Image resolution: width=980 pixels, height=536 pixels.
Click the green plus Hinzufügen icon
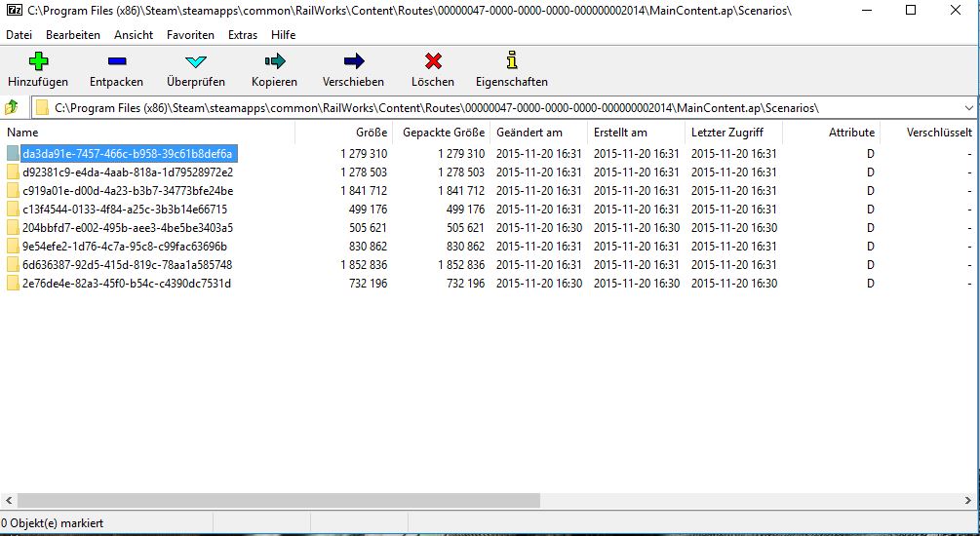[x=38, y=61]
